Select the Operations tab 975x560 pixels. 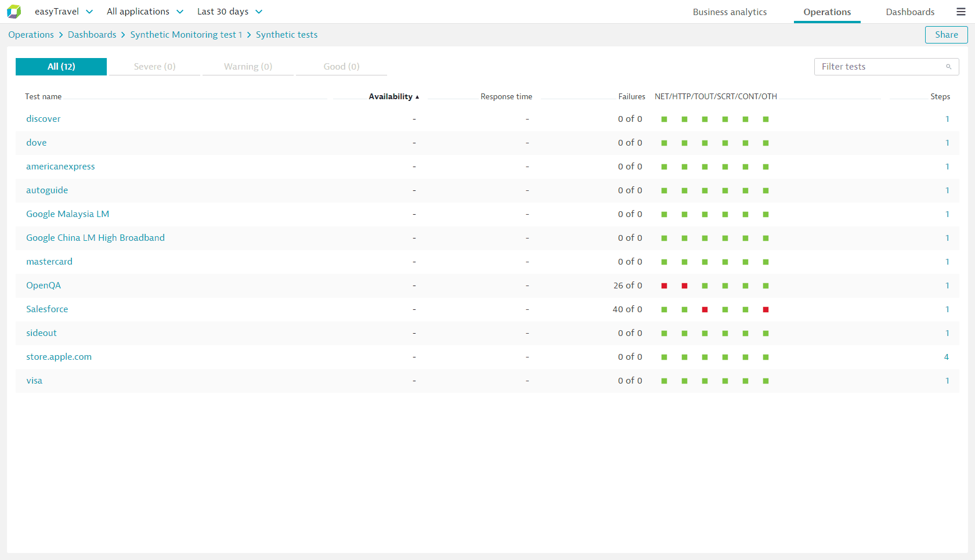click(x=827, y=12)
